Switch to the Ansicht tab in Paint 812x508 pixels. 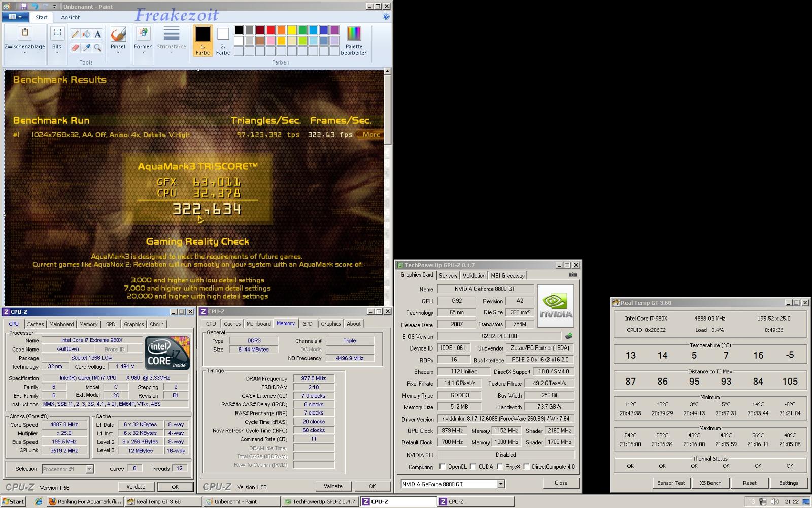tap(71, 17)
